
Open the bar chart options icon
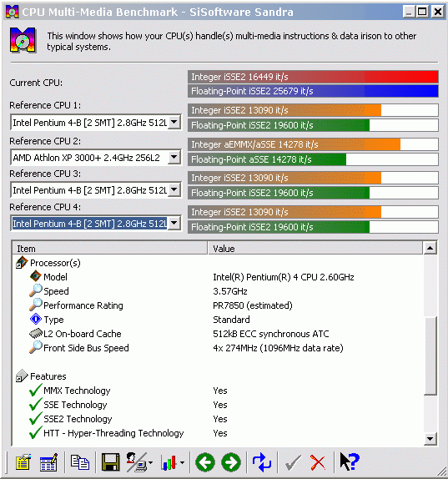click(173, 462)
